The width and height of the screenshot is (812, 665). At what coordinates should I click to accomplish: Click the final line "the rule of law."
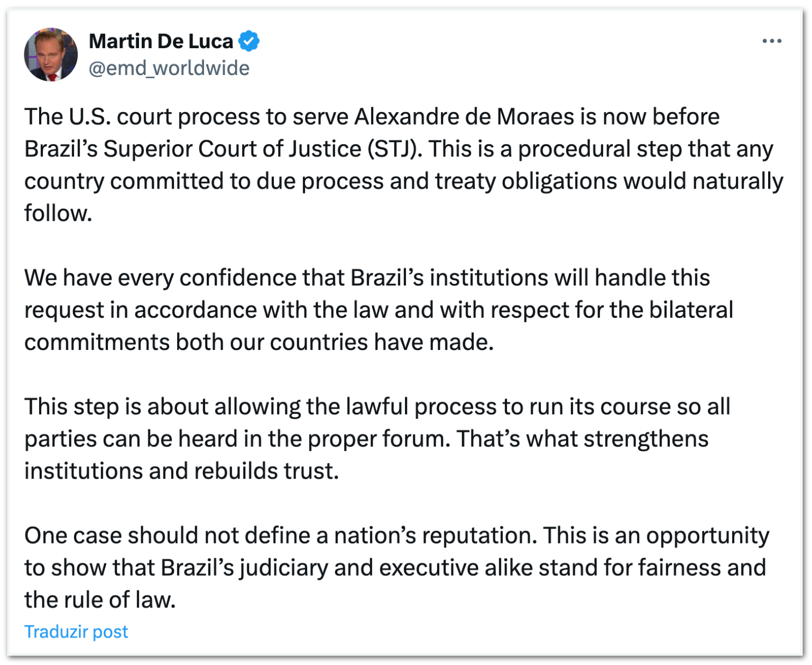pos(100,600)
